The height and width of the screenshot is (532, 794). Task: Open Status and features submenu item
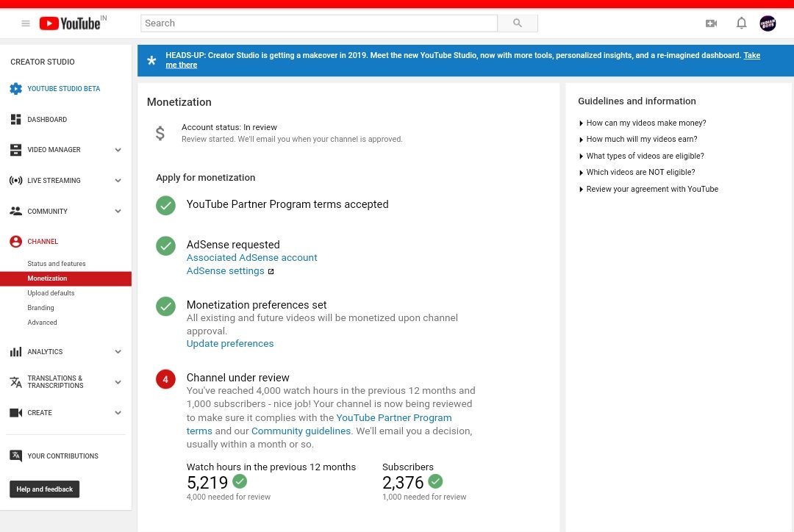pos(56,264)
